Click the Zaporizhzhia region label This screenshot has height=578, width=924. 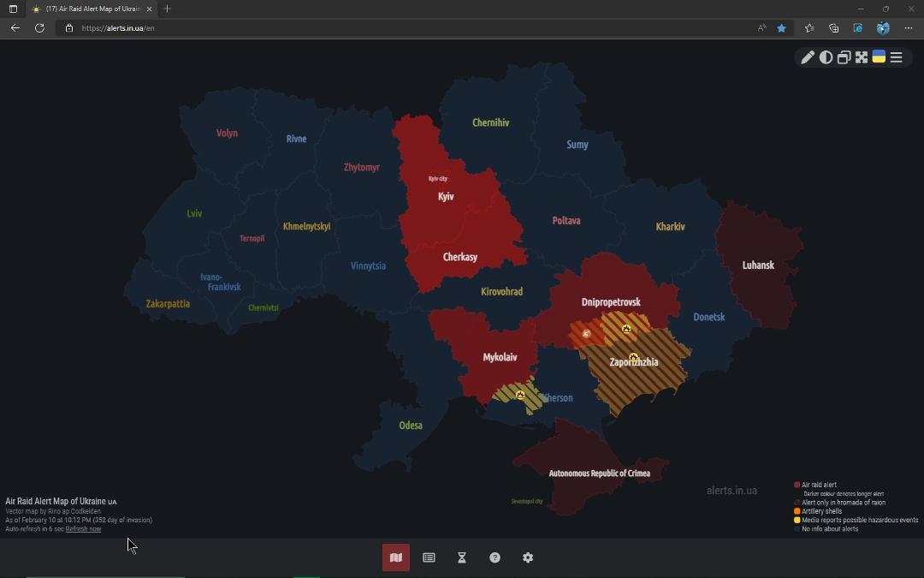coord(634,362)
